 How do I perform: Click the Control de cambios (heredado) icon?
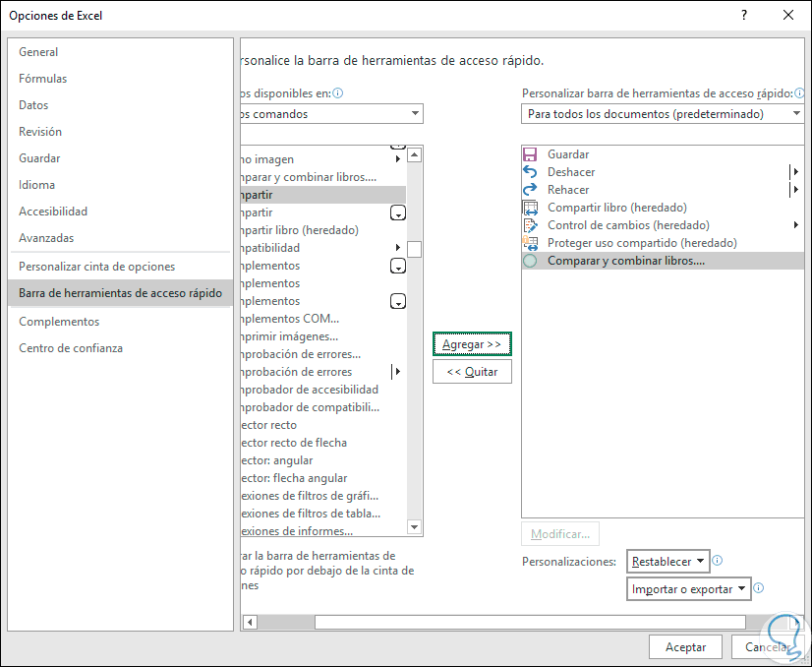pyautogui.click(x=530, y=225)
